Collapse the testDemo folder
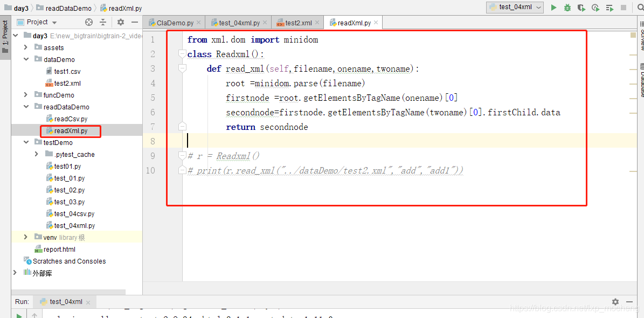644x318 pixels. coord(25,143)
